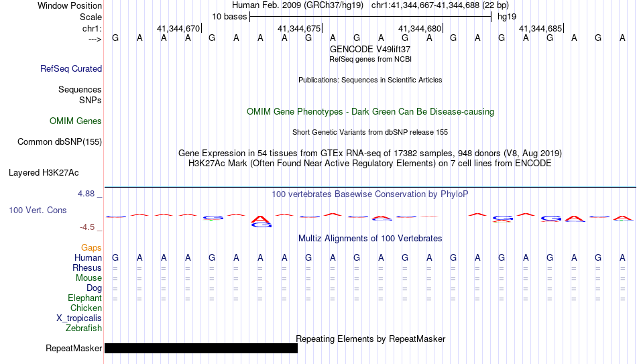Click the GENCODE V49lift37 track title

[370, 49]
